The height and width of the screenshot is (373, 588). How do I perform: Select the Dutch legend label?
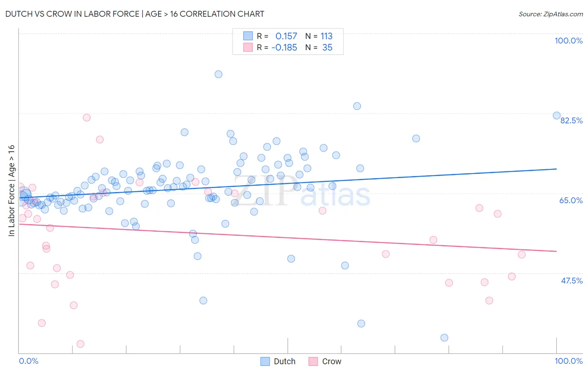(x=284, y=361)
